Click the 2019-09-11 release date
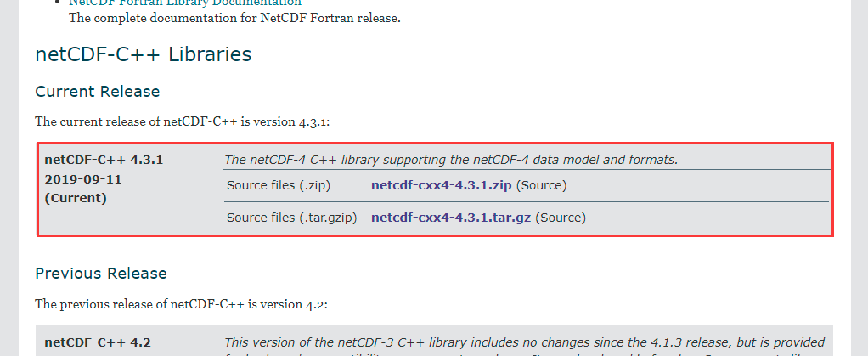 click(84, 178)
